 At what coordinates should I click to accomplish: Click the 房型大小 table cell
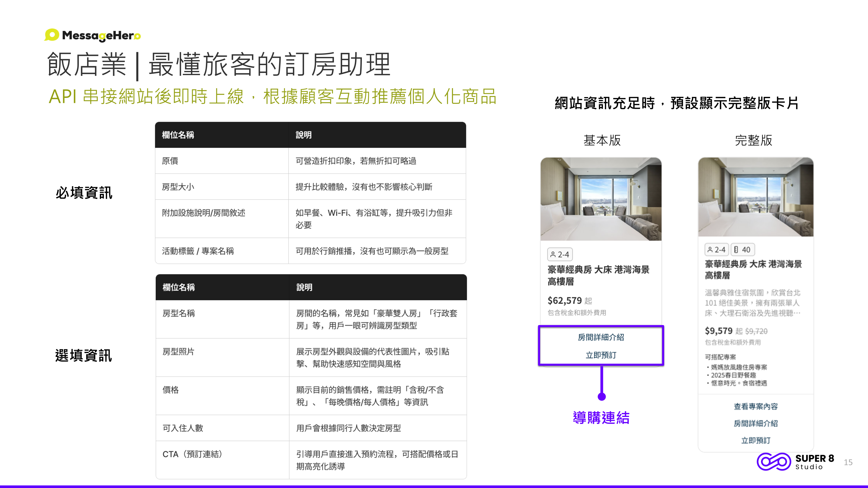[x=222, y=187]
